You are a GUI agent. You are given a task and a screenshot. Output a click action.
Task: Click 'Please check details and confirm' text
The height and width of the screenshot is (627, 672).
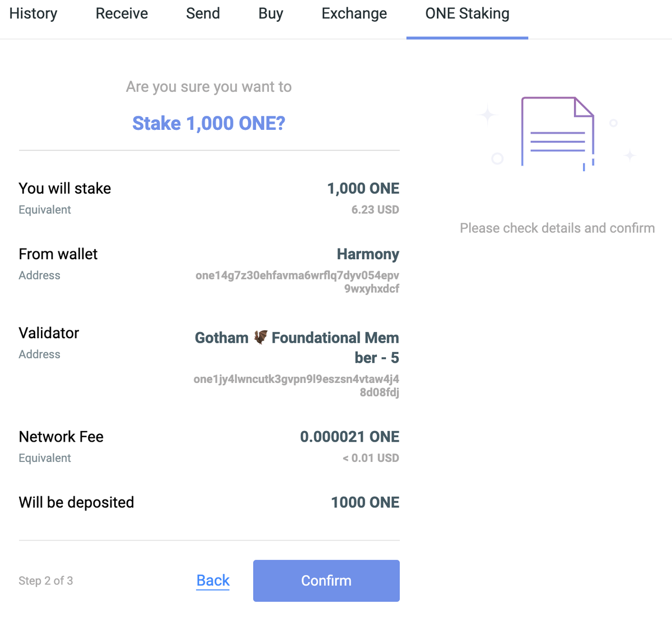557,228
